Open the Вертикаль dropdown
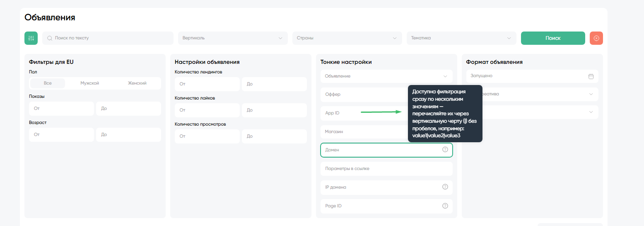Viewport: 644px width, 226px height. tap(233, 38)
